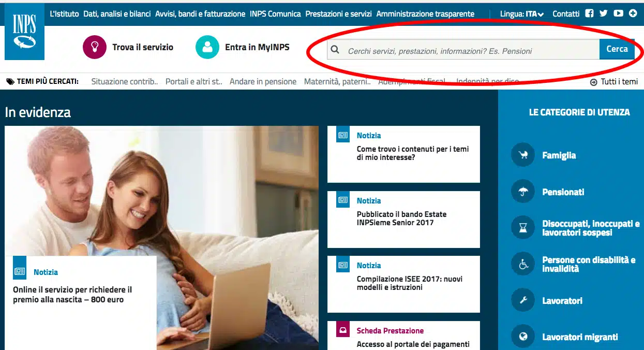Select the Lavoratori category
The image size is (644, 350).
pyautogui.click(x=562, y=301)
